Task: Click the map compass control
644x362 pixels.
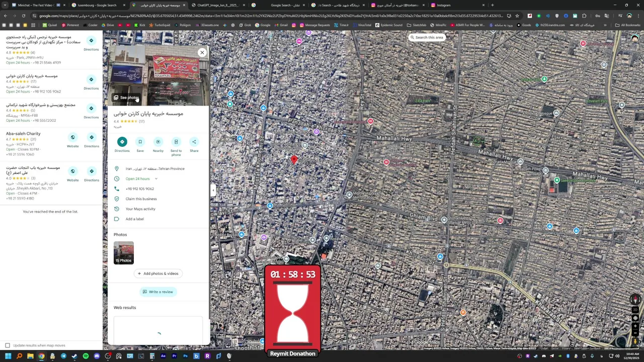Action: pos(635,300)
